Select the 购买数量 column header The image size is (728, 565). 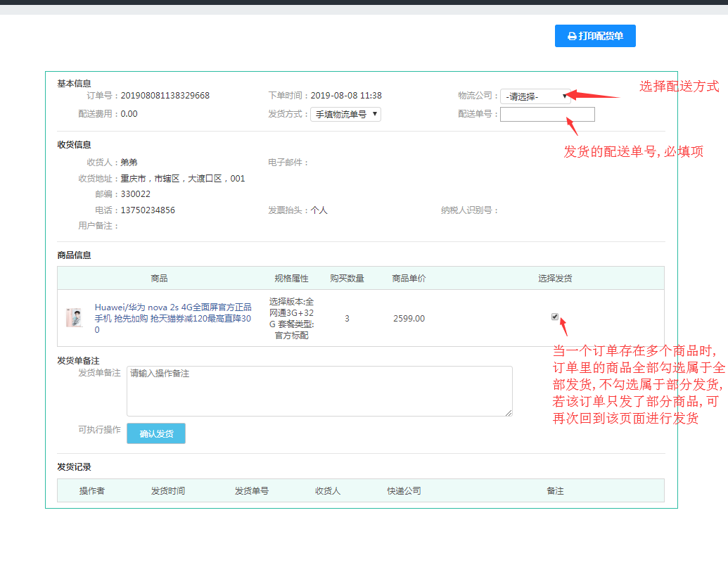click(347, 279)
